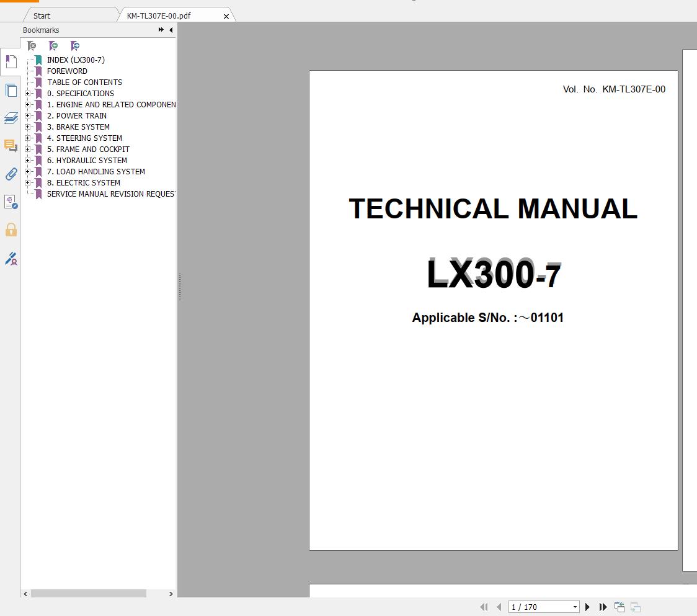Open the Bookmarks panel icon in sidebar

(11, 62)
